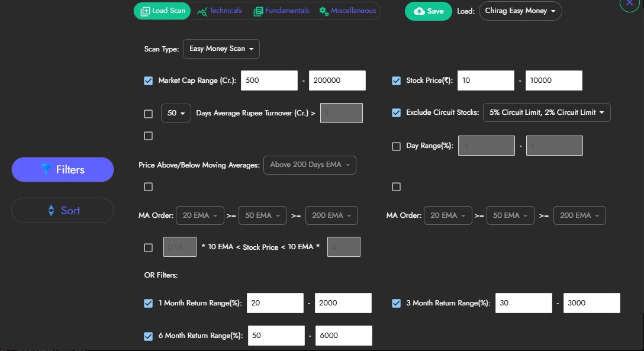Click the OR Filters label
The image size is (644, 351).
point(161,275)
